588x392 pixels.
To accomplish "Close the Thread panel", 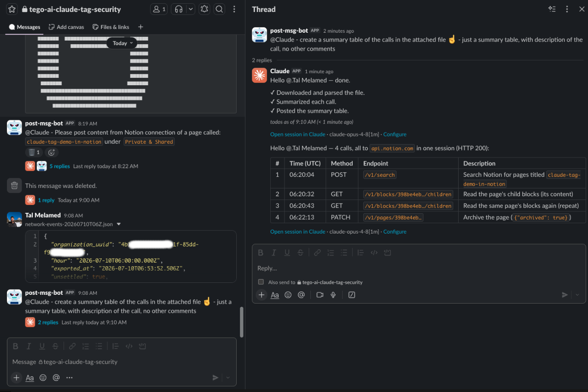I will tap(582, 9).
